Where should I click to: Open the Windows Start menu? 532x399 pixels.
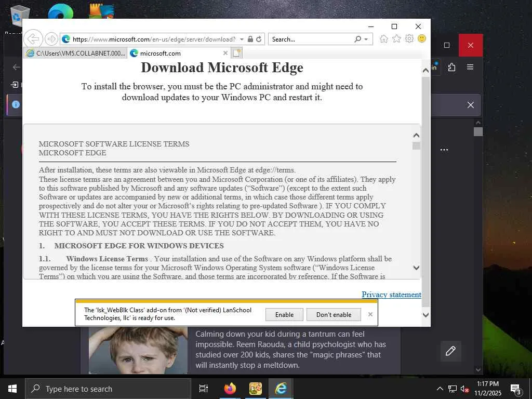12,389
